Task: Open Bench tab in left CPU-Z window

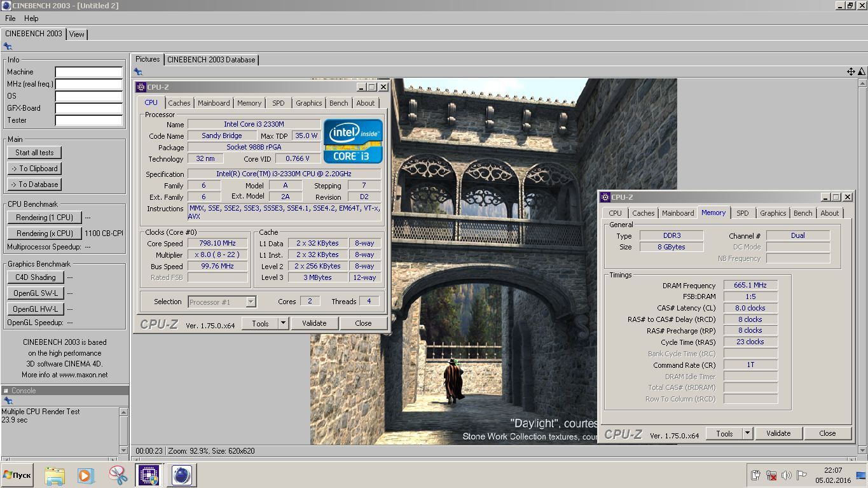Action: pos(339,103)
